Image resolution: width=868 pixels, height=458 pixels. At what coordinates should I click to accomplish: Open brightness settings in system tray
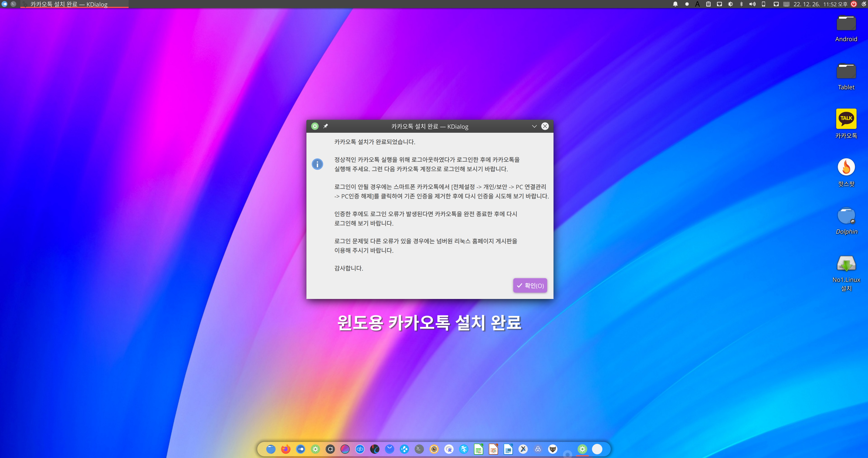(730, 4)
